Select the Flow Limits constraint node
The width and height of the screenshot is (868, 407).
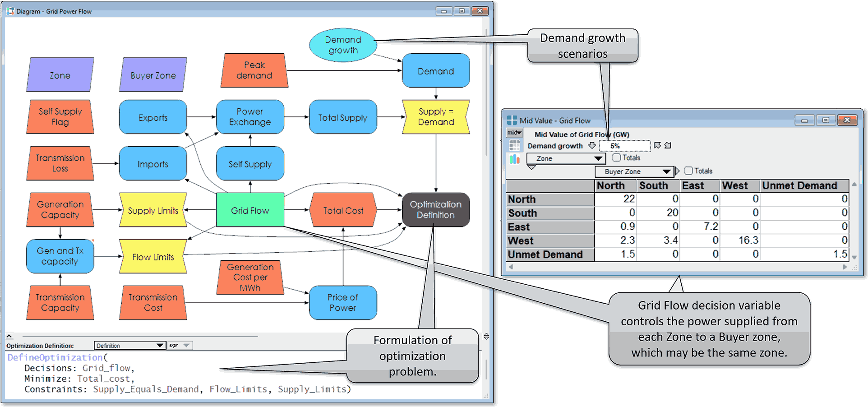153,256
